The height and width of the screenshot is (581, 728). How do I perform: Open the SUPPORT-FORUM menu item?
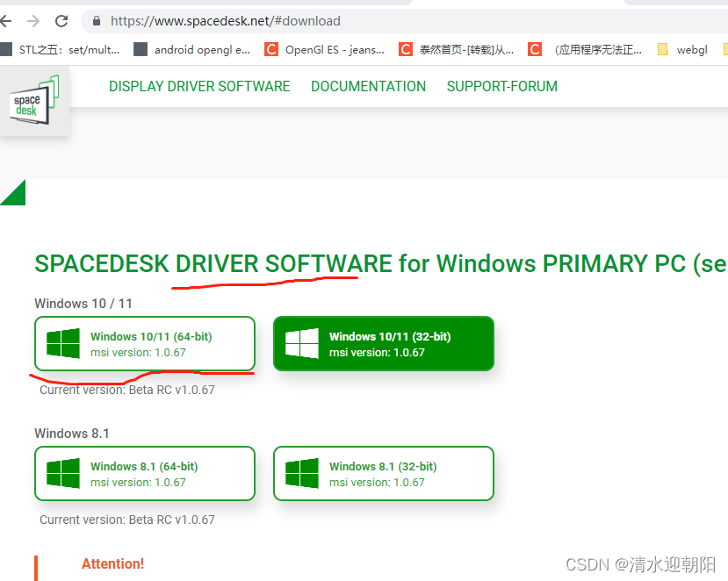click(x=502, y=86)
